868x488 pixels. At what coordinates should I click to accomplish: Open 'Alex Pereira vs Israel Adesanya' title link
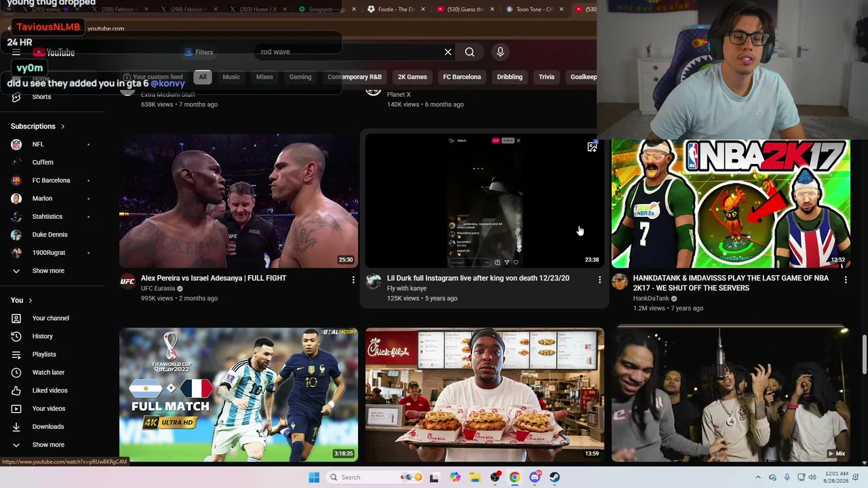(214, 279)
